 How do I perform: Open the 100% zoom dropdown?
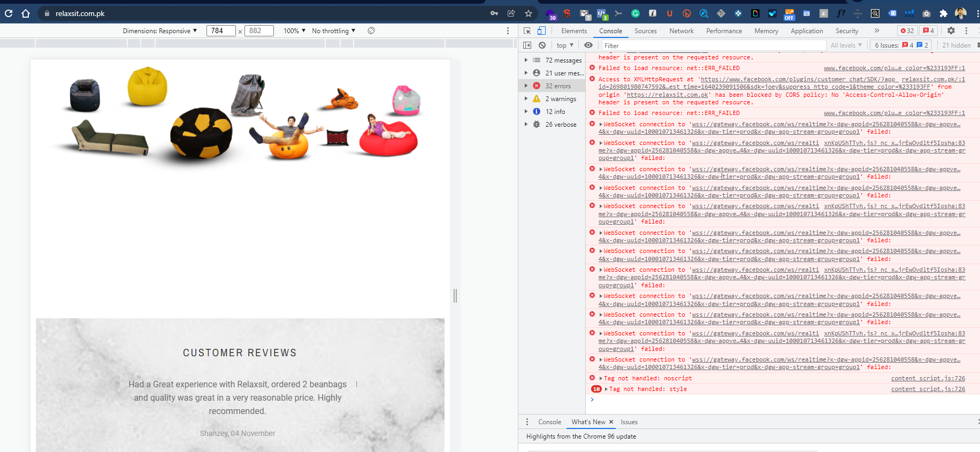(295, 31)
